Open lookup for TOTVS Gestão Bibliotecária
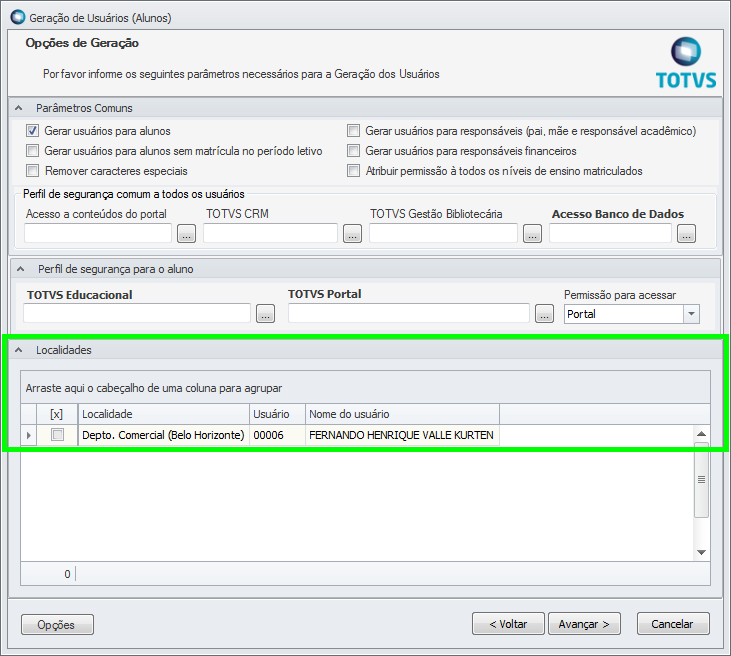This screenshot has width=731, height=656. (x=532, y=233)
